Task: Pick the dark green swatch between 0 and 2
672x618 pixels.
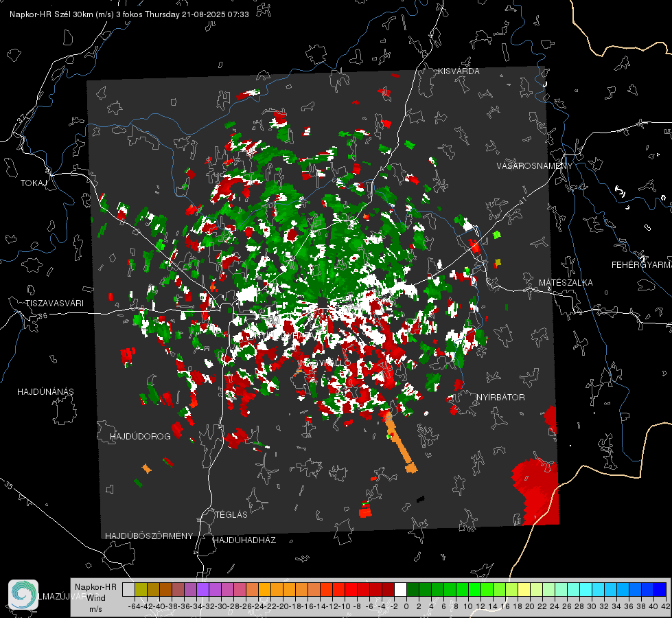Action: [413, 589]
